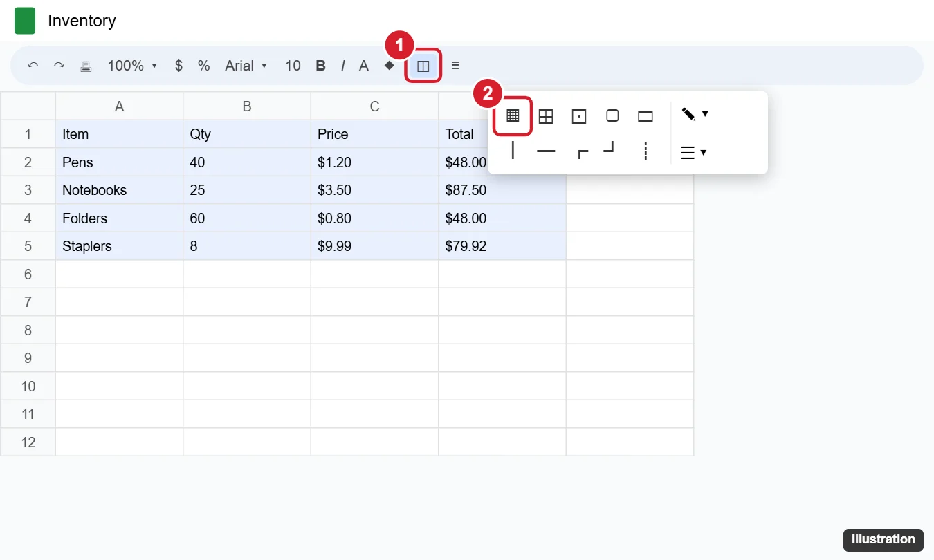Screen dimensions: 934x560
Task: Click the undo arrow icon
Action: click(33, 66)
